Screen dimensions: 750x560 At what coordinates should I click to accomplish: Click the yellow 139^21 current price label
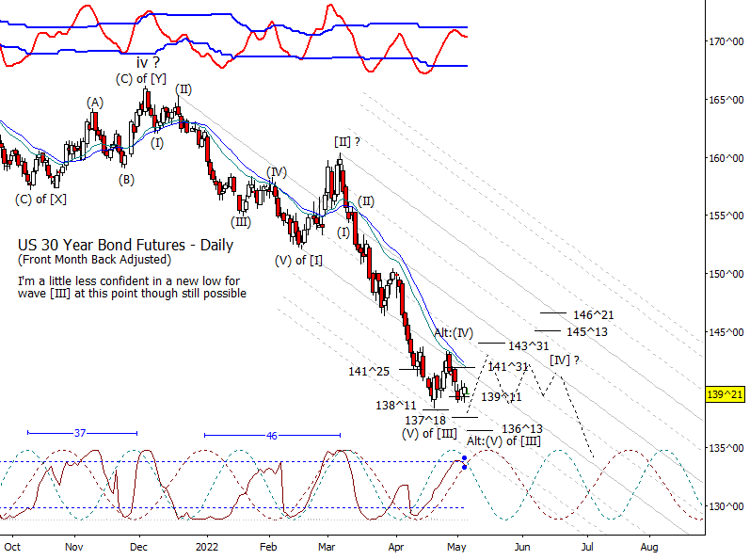(x=726, y=394)
